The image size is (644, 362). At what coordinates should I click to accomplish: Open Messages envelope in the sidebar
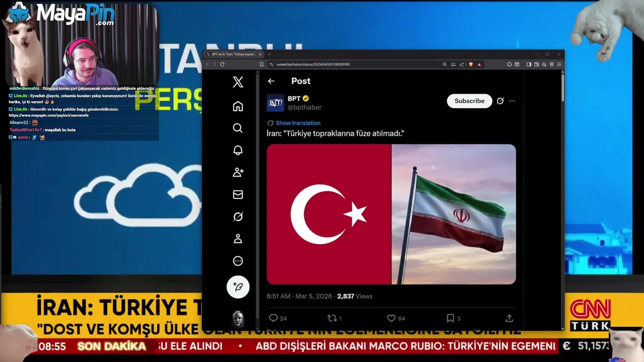[238, 195]
